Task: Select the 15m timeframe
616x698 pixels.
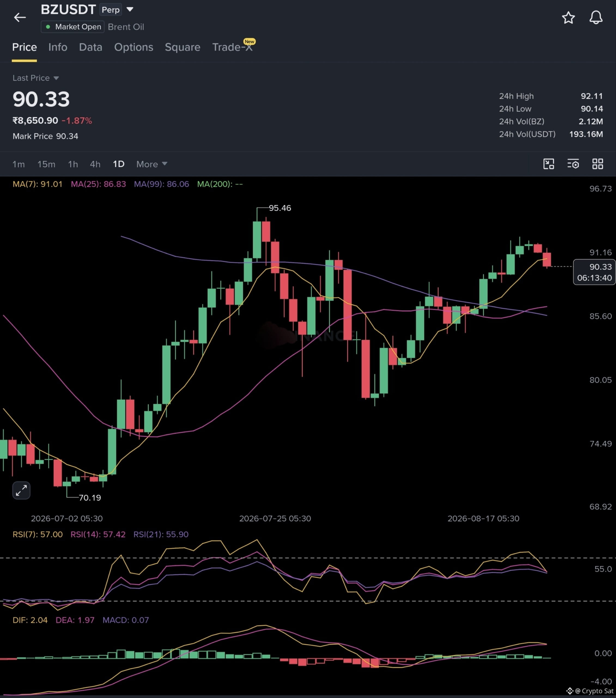Action: point(46,164)
